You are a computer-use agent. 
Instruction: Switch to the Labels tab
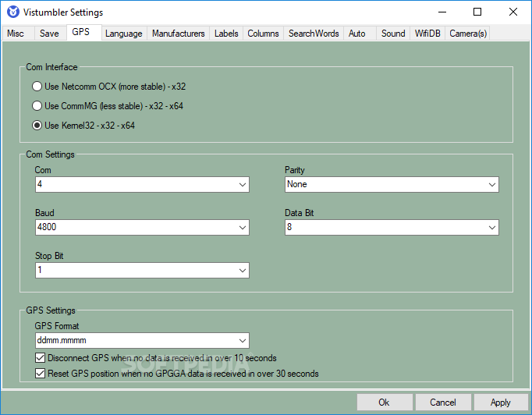(x=226, y=34)
